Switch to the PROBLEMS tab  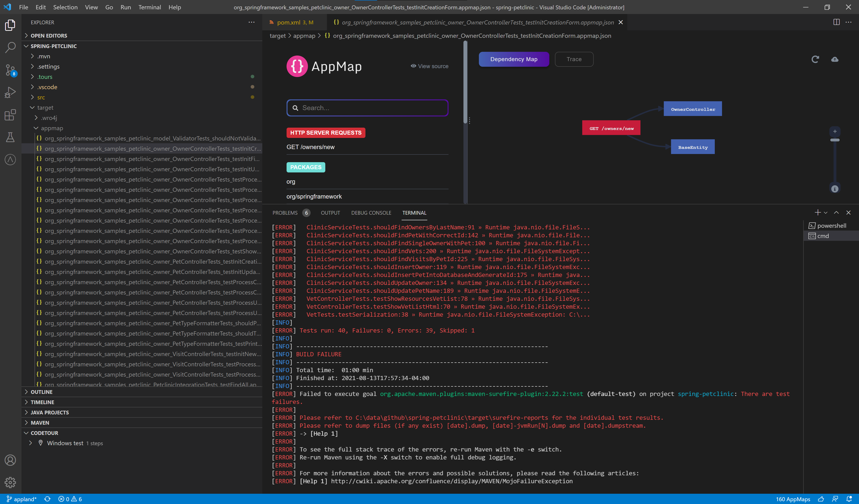click(x=285, y=213)
